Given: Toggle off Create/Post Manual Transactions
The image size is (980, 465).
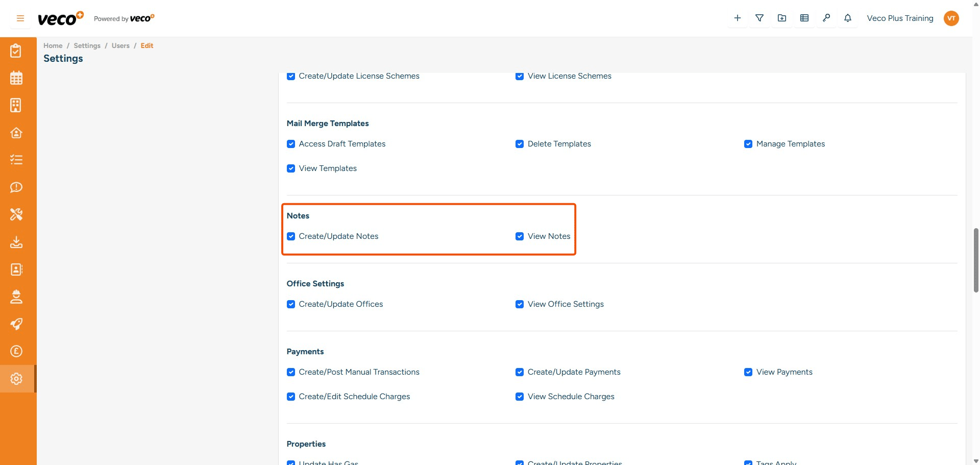Looking at the screenshot, I should click(291, 372).
